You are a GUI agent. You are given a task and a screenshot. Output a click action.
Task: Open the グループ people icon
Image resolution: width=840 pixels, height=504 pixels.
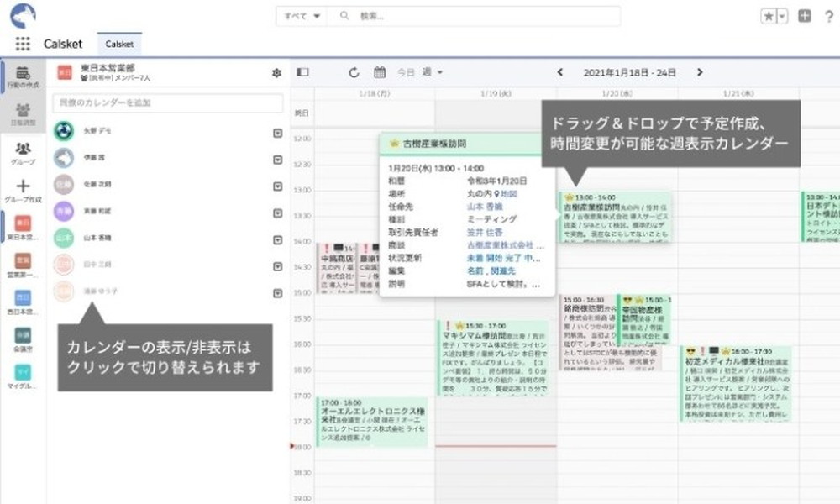[23, 148]
